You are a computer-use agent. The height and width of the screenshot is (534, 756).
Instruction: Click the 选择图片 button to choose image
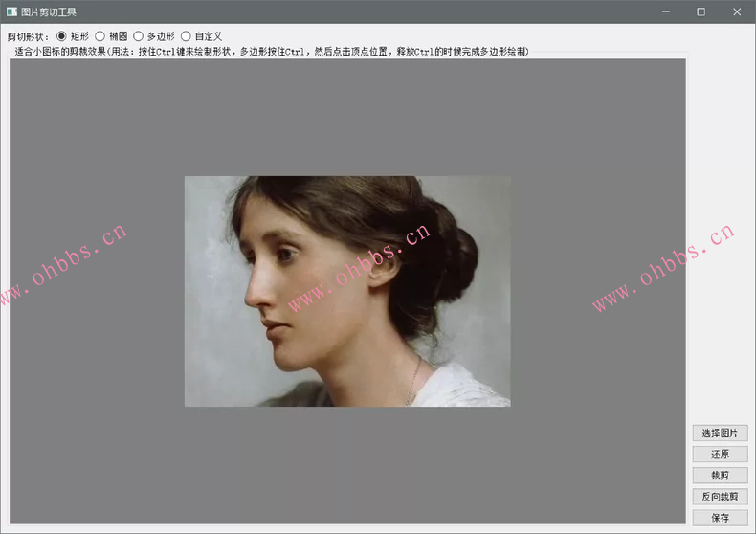point(720,433)
